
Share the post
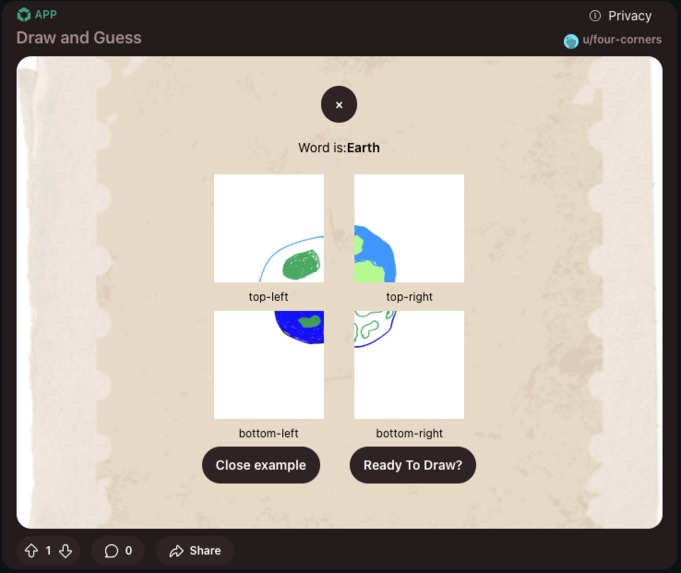(195, 551)
